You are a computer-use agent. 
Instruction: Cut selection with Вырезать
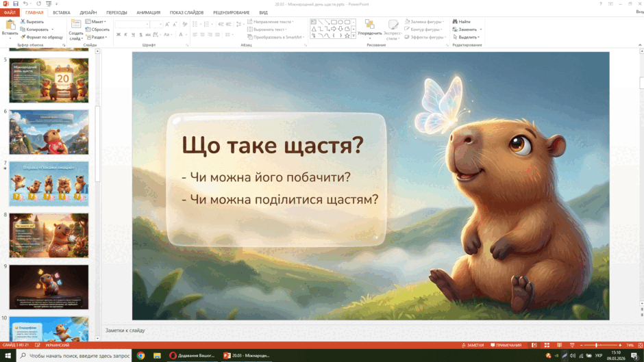pyautogui.click(x=32, y=22)
